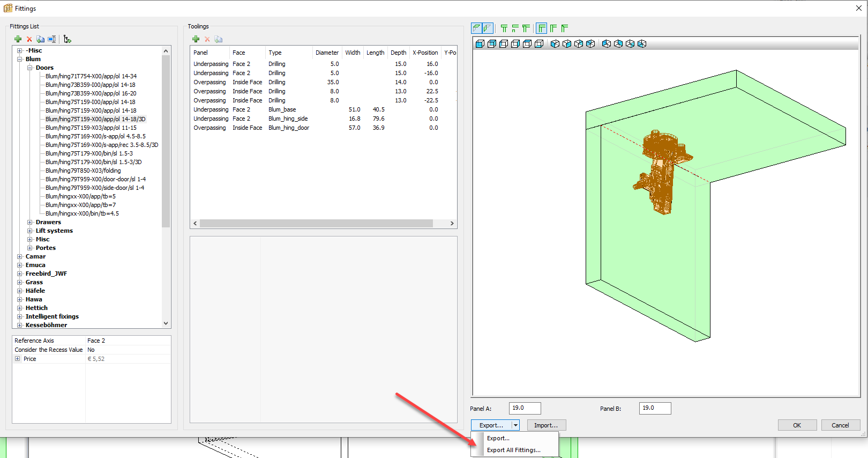Expand the Price property row
Screen dimensions: 868x458
[x=18, y=359]
